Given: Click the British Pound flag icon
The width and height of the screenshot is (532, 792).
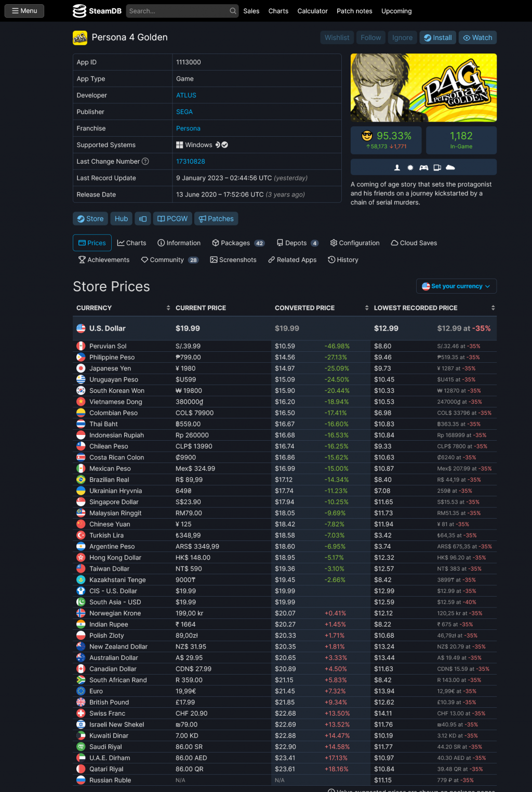Looking at the screenshot, I should [81, 702].
